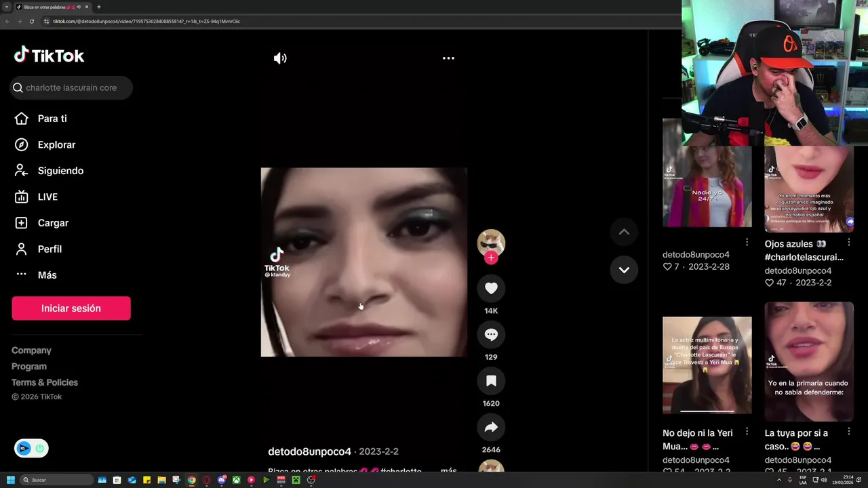868x488 pixels.
Task: Switch to the Bizca en otras palabras tab
Action: (53, 7)
